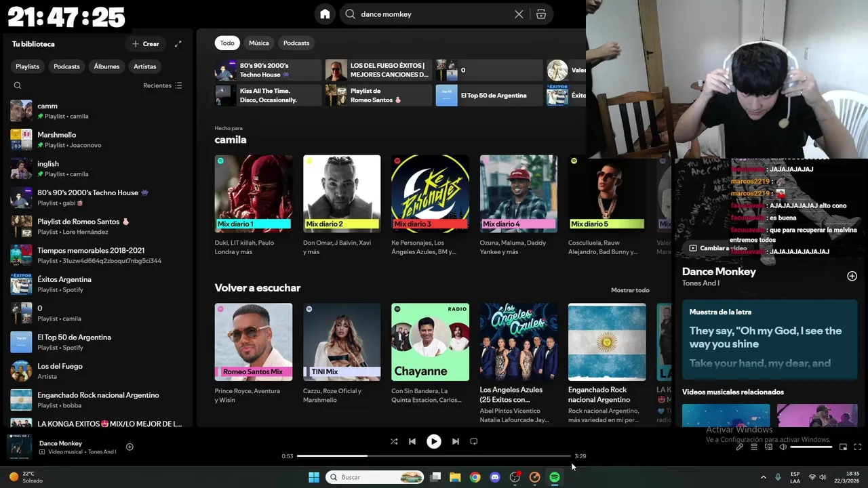Select the Todo filter tab
This screenshot has width=868, height=488.
[227, 43]
